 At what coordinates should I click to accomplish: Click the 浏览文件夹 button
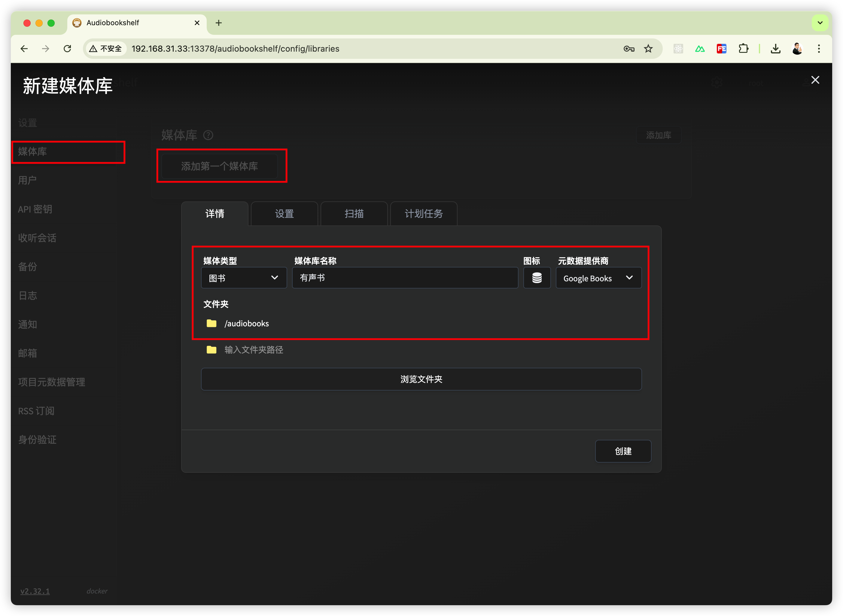[421, 379]
